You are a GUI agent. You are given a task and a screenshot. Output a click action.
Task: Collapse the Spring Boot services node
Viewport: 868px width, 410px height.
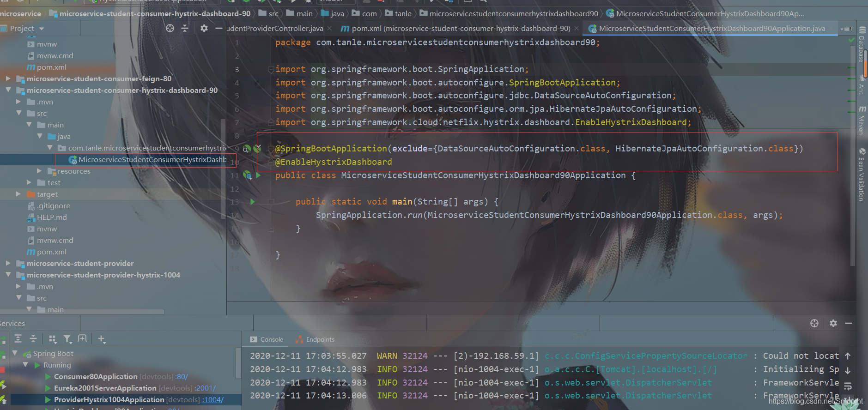pyautogui.click(x=15, y=353)
